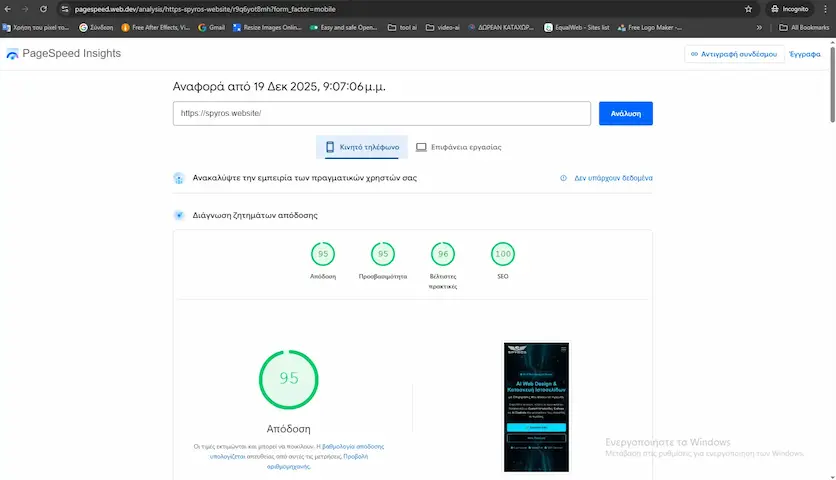Select the Προσβασιμότητα score gauge 95
Screen dimensions: 836x480
[383, 254]
